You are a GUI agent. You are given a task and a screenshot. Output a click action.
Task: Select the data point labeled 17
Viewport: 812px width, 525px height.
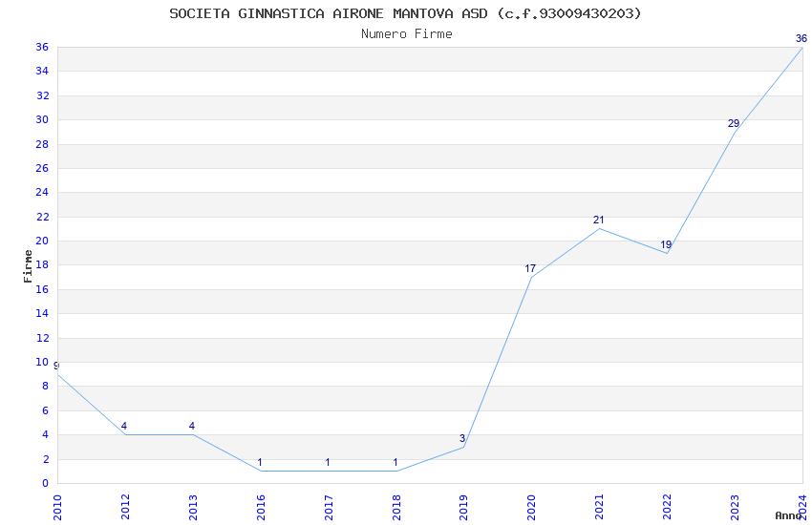530,268
